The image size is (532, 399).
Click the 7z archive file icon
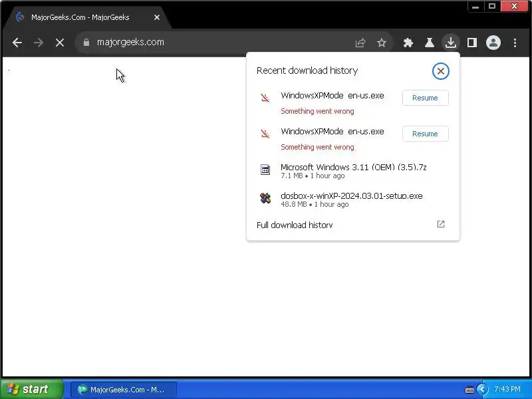(265, 170)
